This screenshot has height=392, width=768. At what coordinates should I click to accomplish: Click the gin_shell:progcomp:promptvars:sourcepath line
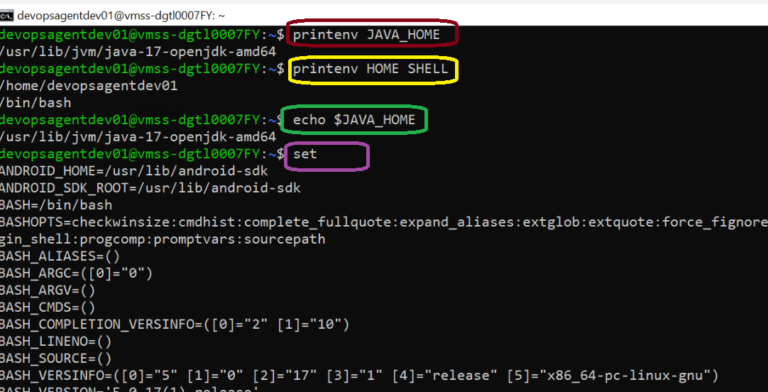[x=163, y=239]
